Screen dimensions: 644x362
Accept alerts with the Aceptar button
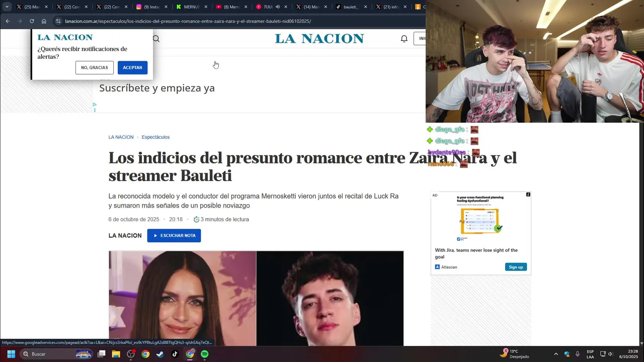click(132, 67)
